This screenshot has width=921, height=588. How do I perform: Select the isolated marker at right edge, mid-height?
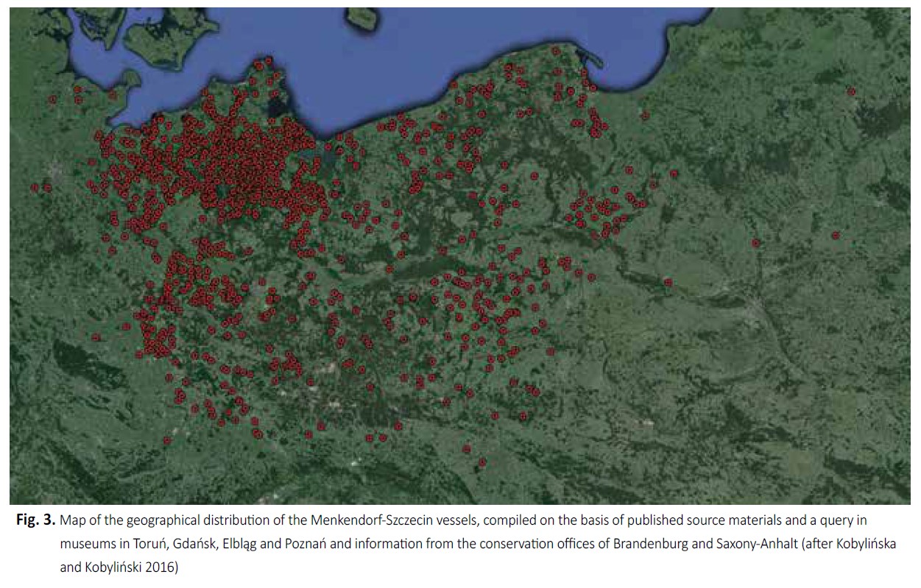[x=835, y=235]
